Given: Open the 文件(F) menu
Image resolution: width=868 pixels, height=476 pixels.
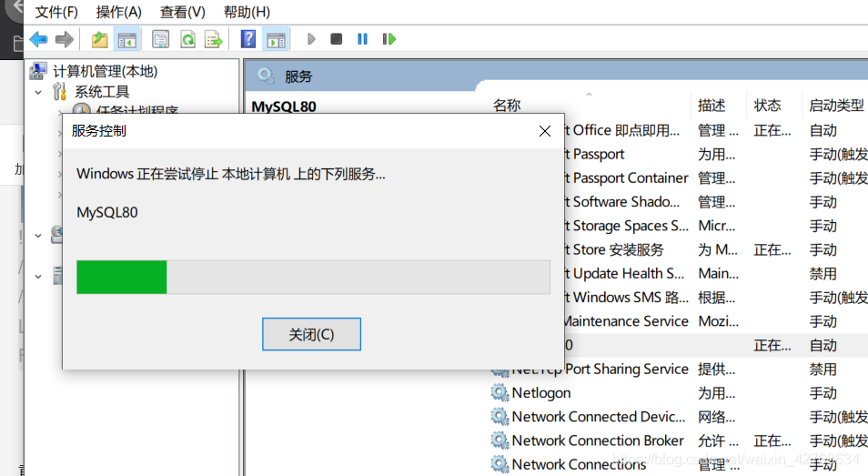Looking at the screenshot, I should click(x=56, y=12).
